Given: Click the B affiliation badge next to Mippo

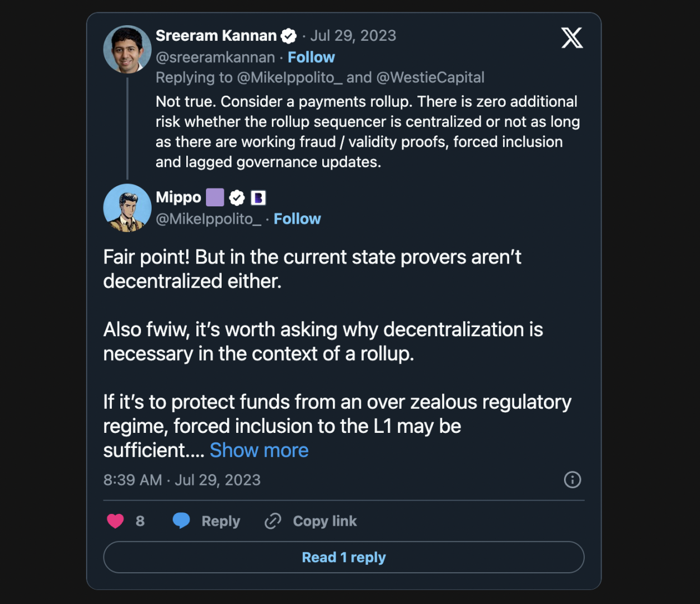Looking at the screenshot, I should 258,197.
